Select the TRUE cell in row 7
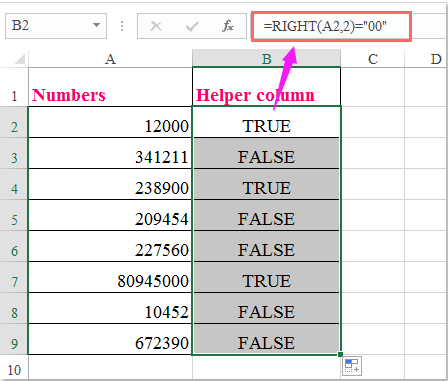The width and height of the screenshot is (448, 381). (x=266, y=277)
